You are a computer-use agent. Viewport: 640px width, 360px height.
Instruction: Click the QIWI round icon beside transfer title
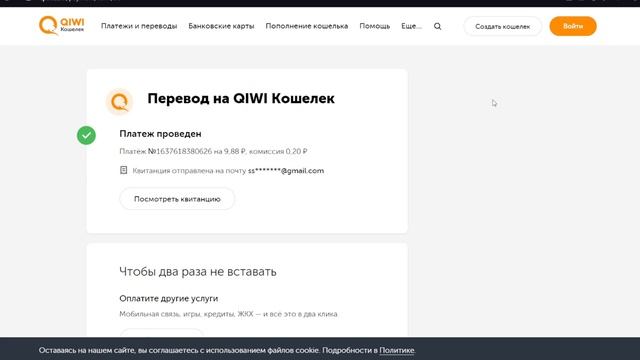coord(120,102)
